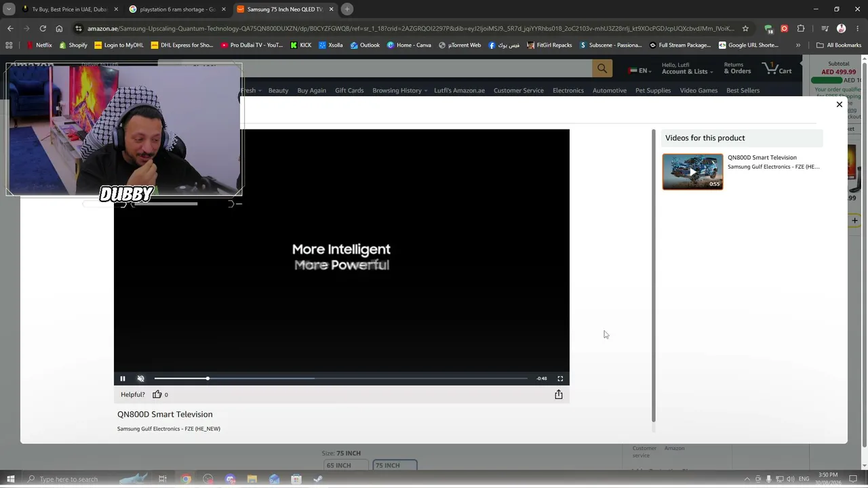The width and height of the screenshot is (868, 488).
Task: Open the Chrome profile avatar
Action: pos(842,28)
